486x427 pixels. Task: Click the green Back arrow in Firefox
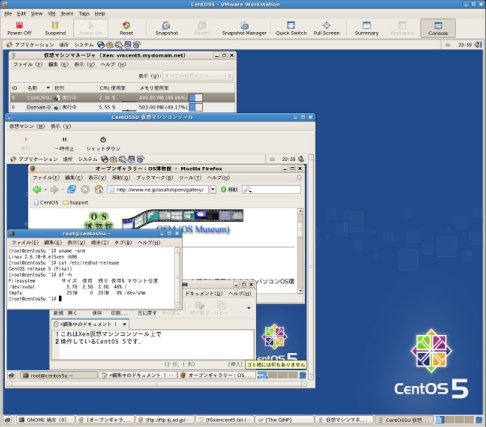37,189
